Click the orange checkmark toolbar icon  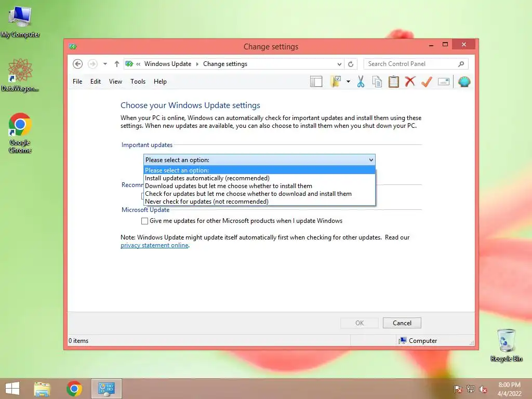tap(427, 82)
